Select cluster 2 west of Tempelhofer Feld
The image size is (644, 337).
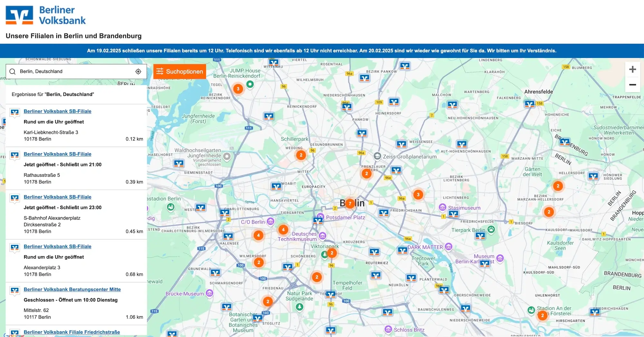317,277
